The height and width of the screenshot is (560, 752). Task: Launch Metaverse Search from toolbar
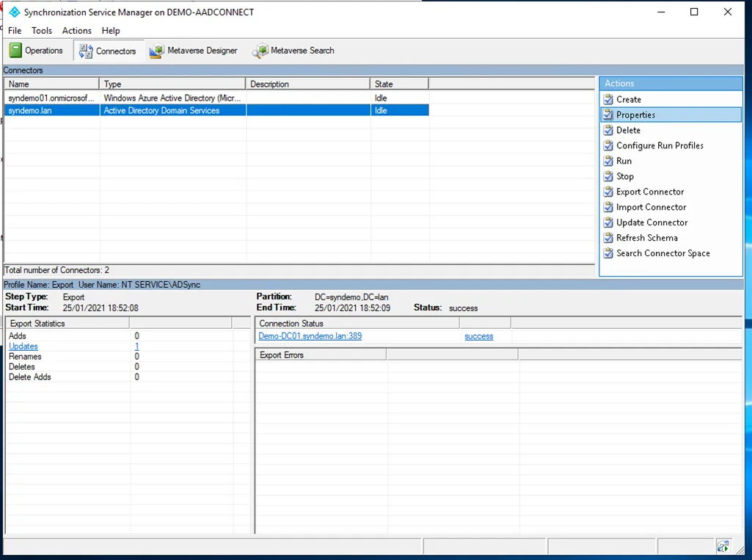tap(293, 51)
